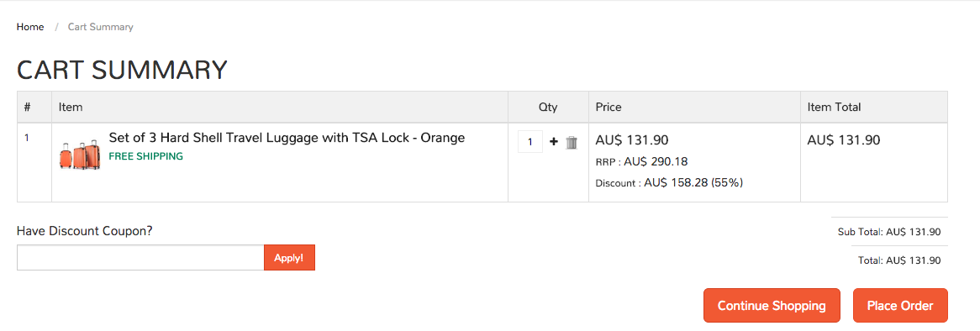
Task: Click the Have Discount Coupon? label
Action: click(x=84, y=231)
